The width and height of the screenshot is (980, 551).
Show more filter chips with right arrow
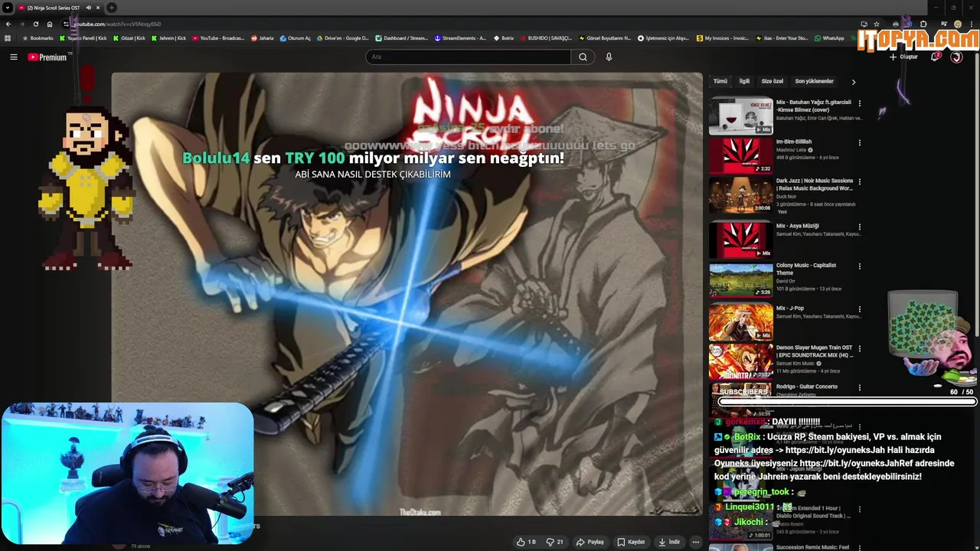[x=854, y=81]
